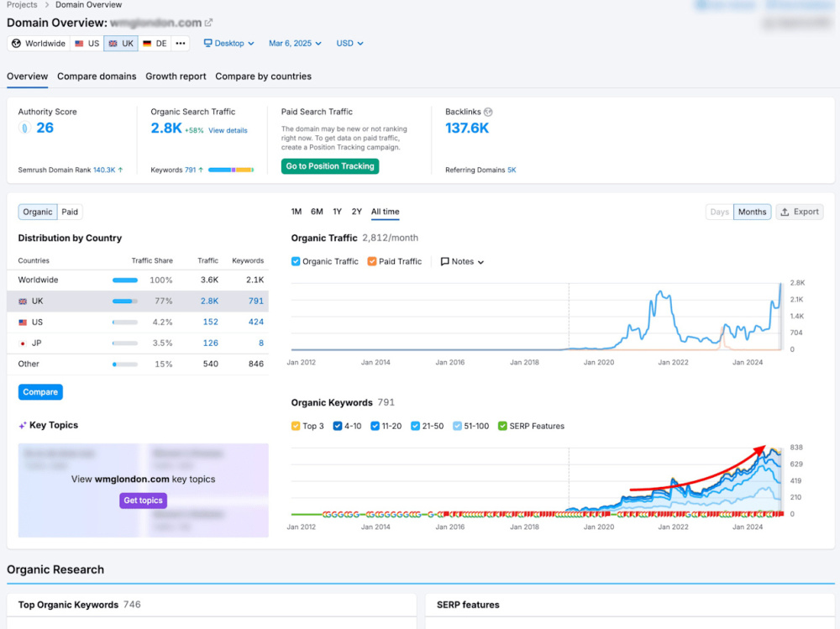Image resolution: width=840 pixels, height=629 pixels.
Task: Select the 6M time range
Action: pyautogui.click(x=317, y=212)
